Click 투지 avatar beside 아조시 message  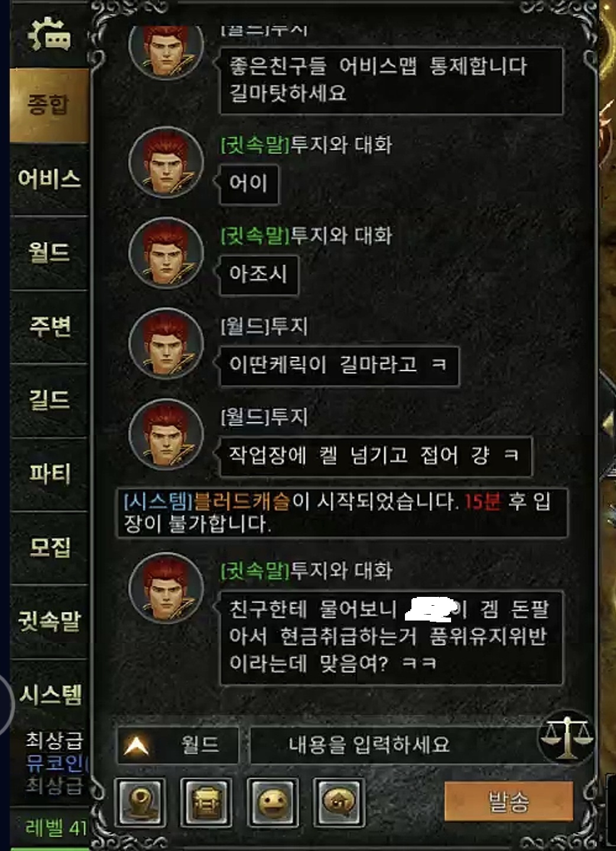click(x=166, y=252)
